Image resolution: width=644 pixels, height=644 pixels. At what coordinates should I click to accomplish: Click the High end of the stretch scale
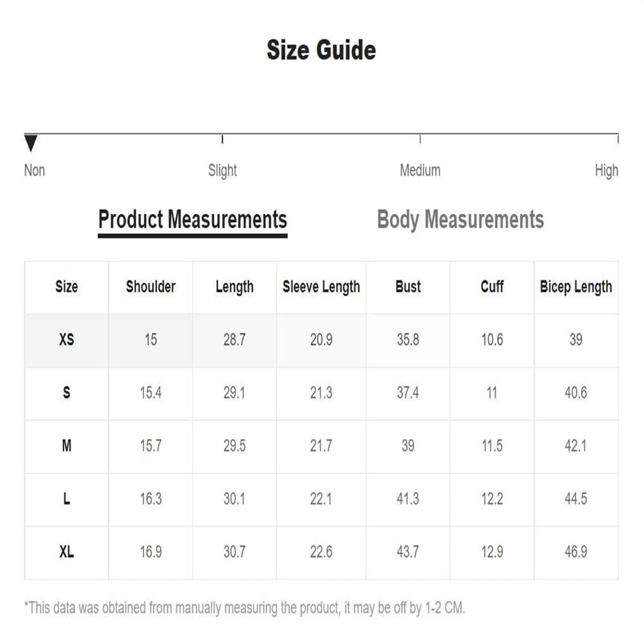tap(607, 170)
